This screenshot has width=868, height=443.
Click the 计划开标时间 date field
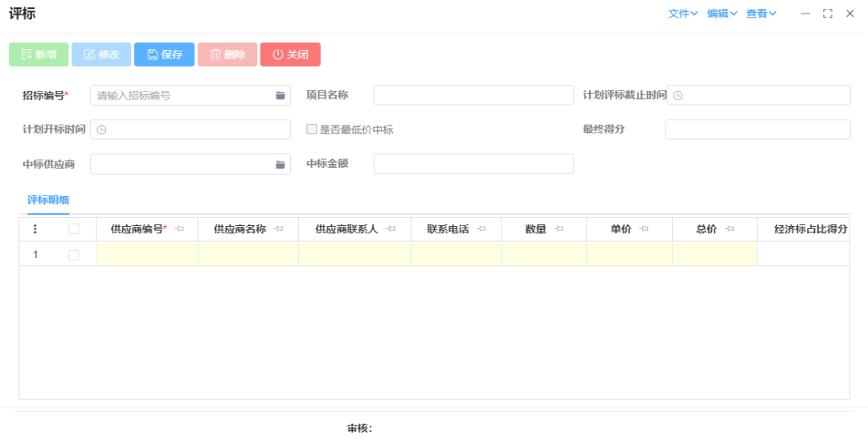pyautogui.click(x=190, y=129)
